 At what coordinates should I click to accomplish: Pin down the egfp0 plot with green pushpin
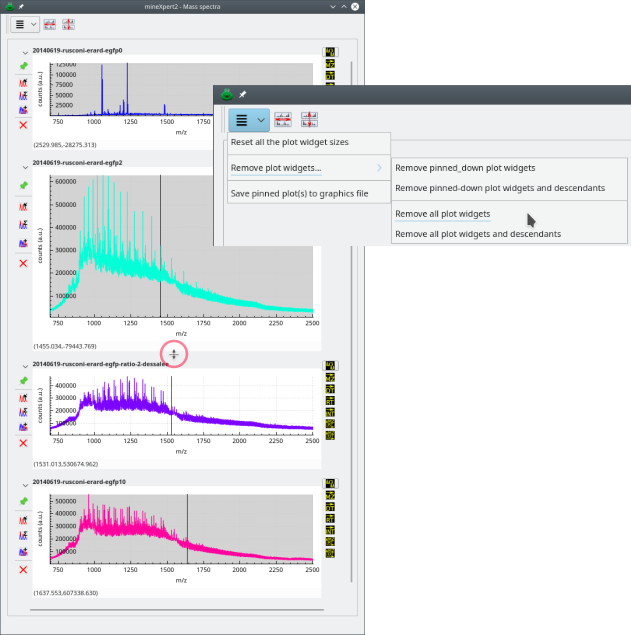coord(23,66)
